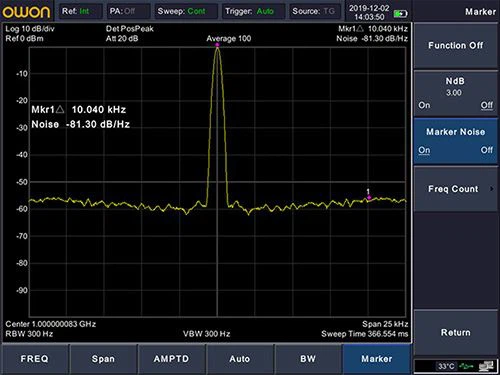Select the marker 1 diamond on the trace

point(369,198)
